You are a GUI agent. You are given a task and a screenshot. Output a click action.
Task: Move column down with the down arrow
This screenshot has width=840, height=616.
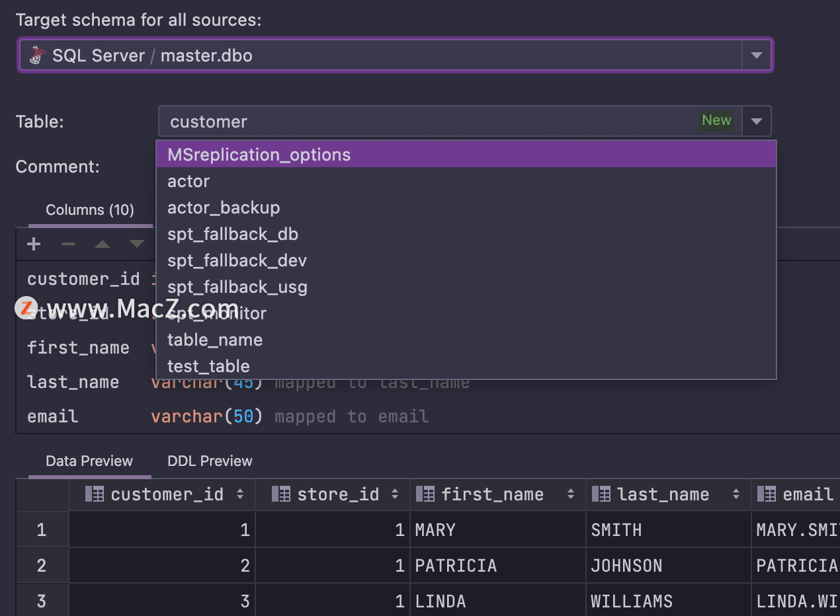(137, 245)
